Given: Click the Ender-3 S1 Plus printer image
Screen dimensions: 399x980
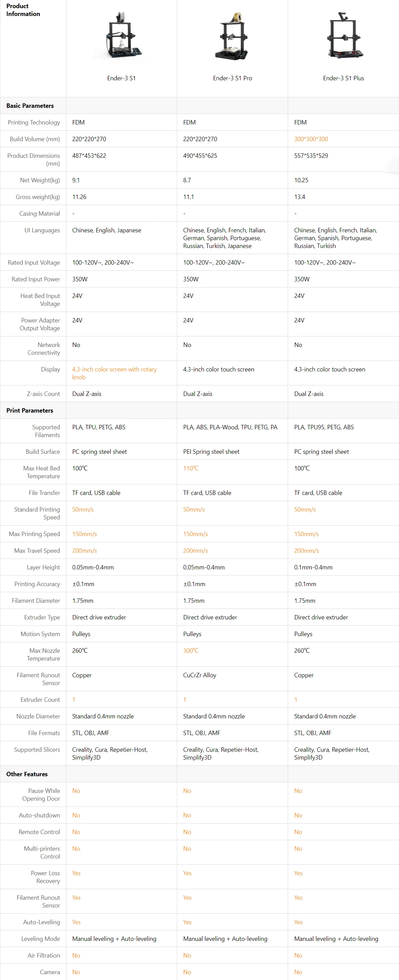Looking at the screenshot, I should [x=344, y=36].
